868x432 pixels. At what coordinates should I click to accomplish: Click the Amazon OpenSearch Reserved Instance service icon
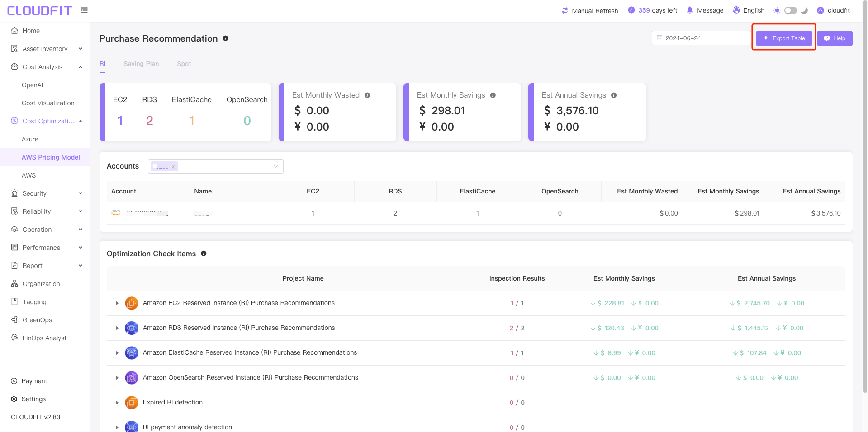[x=132, y=378]
